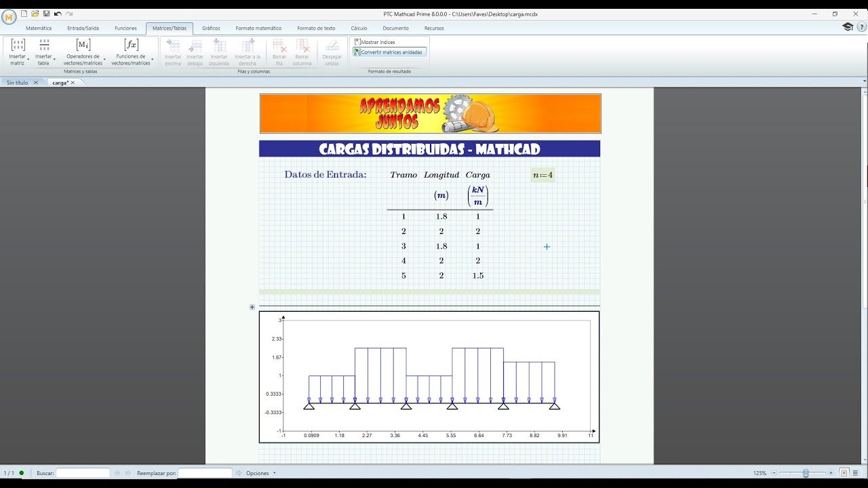
Task: Click the load distribution plot region
Action: 429,377
